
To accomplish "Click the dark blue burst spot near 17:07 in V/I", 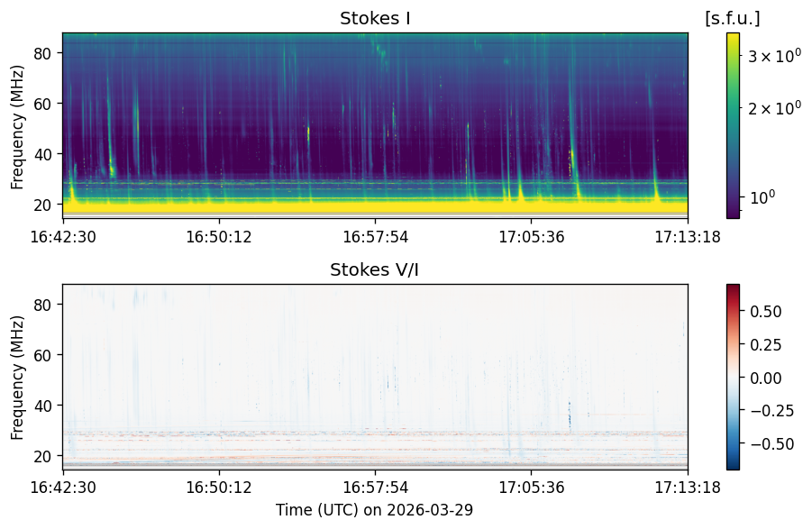I will (x=570, y=413).
